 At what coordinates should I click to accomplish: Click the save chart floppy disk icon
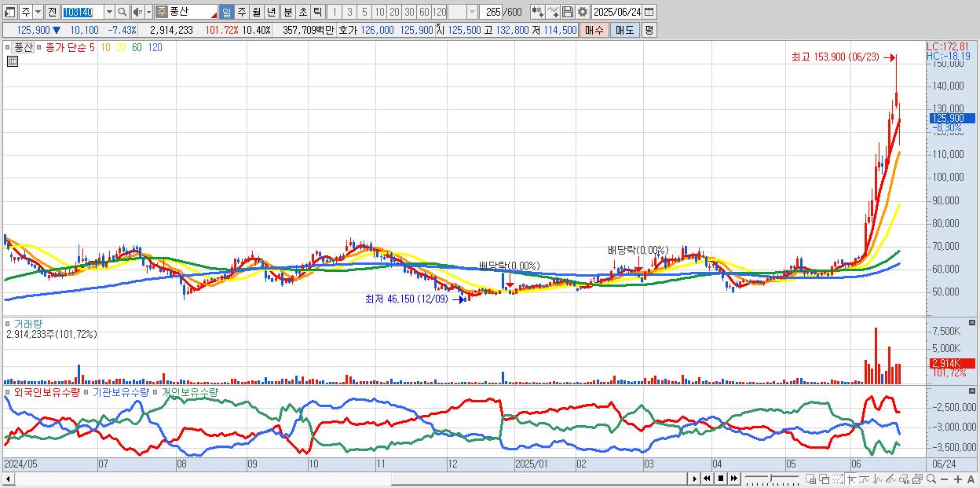(x=568, y=12)
